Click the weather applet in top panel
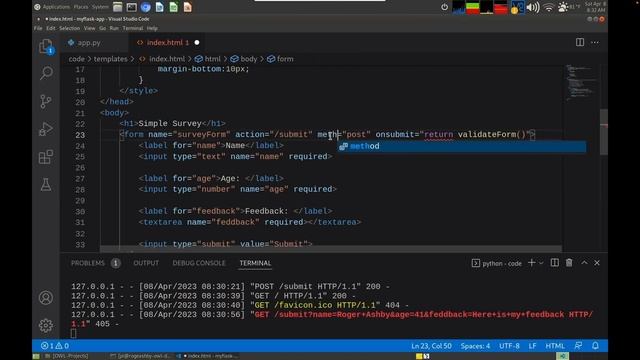 click(569, 7)
